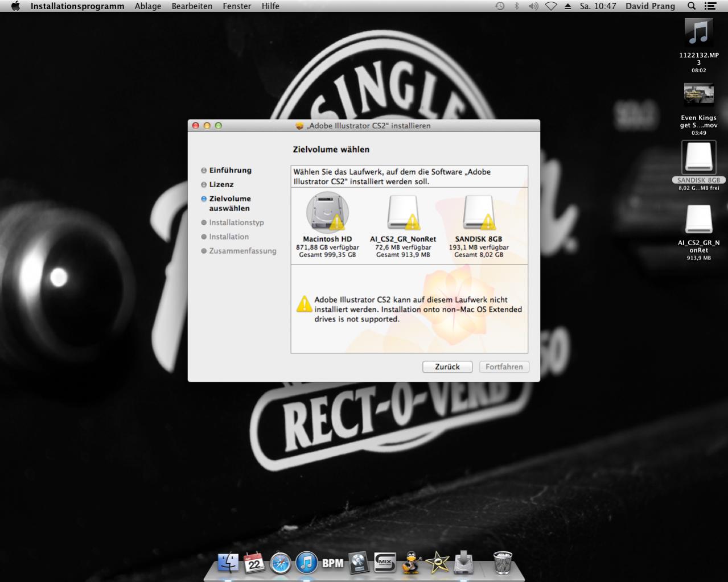Open the penguin guitar app in Dock
728x582 pixels.
coord(411,563)
